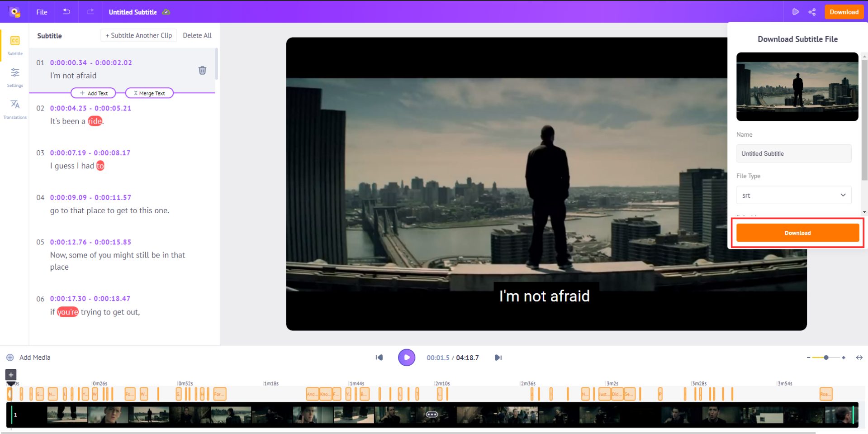The height and width of the screenshot is (434, 868).
Task: Click Delete All above the subtitle list
Action: (197, 35)
